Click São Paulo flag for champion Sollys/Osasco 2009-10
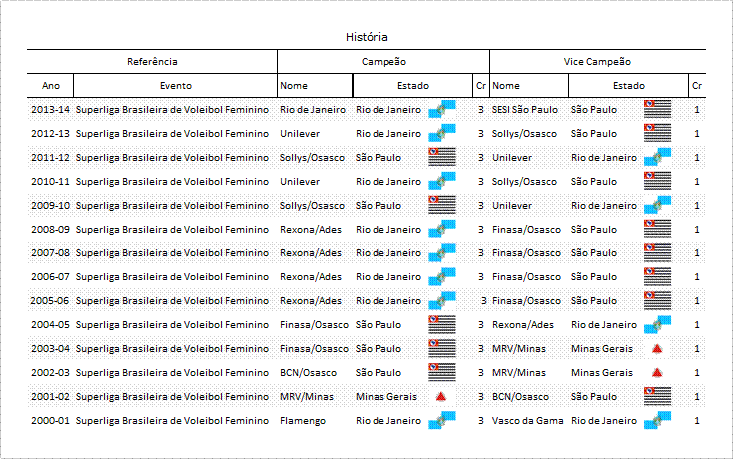 point(442,205)
